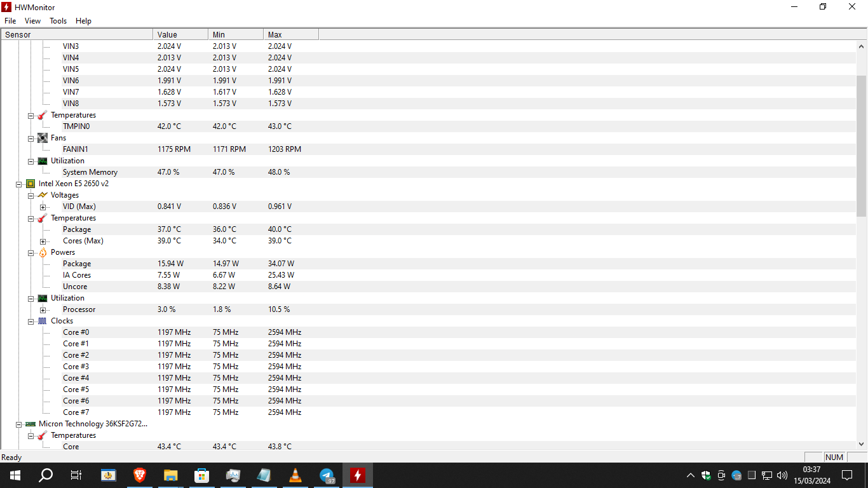Collapse the Voltages group under Intel Xeon

pos(31,196)
